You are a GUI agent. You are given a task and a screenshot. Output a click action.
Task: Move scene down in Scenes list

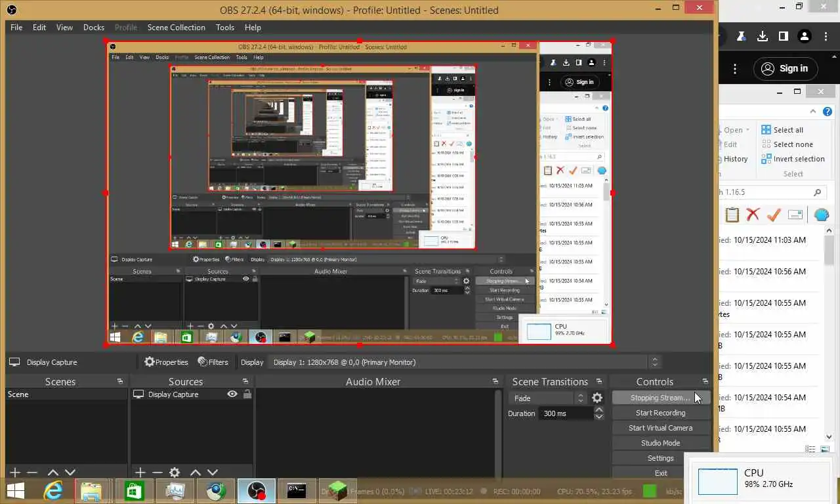pyautogui.click(x=70, y=472)
